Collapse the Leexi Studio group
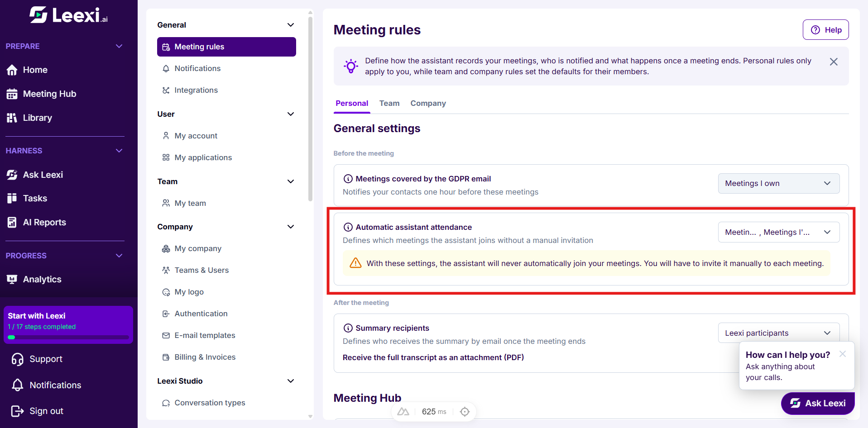Screen dimensions: 868x428 tap(291, 381)
